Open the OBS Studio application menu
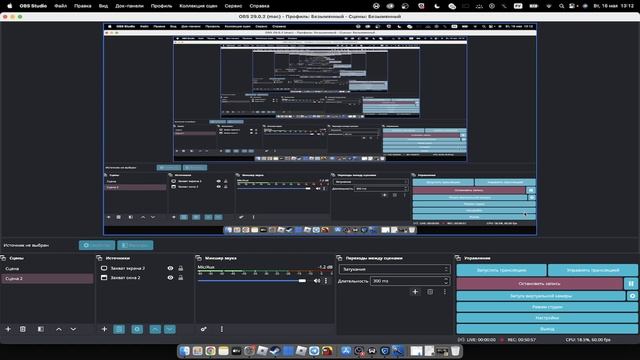This screenshot has height=360, width=640. pyautogui.click(x=33, y=6)
